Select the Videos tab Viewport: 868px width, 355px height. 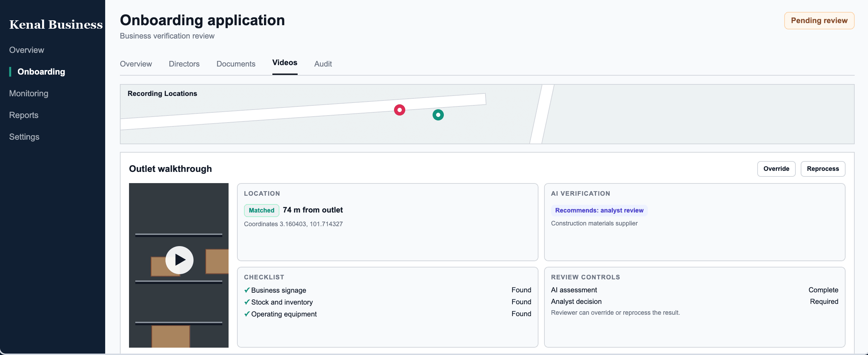285,63
